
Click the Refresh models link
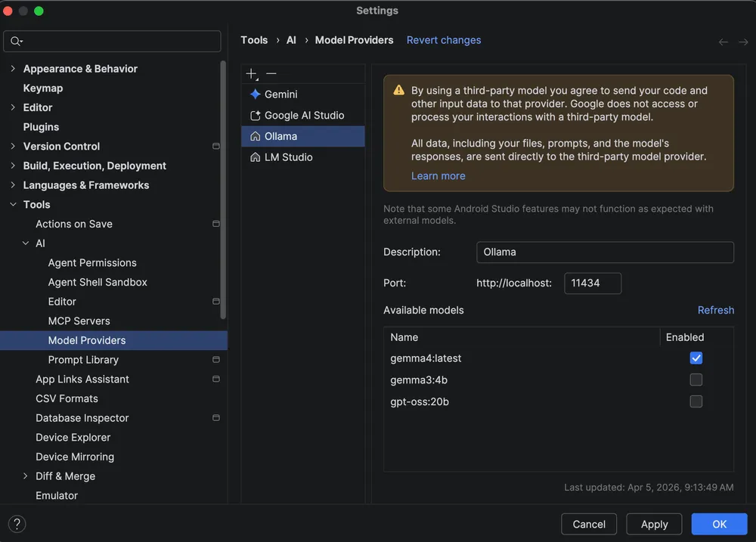715,310
